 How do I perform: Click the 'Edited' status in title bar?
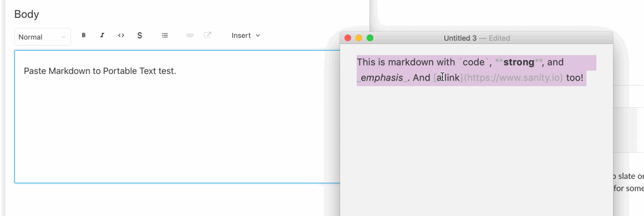click(499, 38)
